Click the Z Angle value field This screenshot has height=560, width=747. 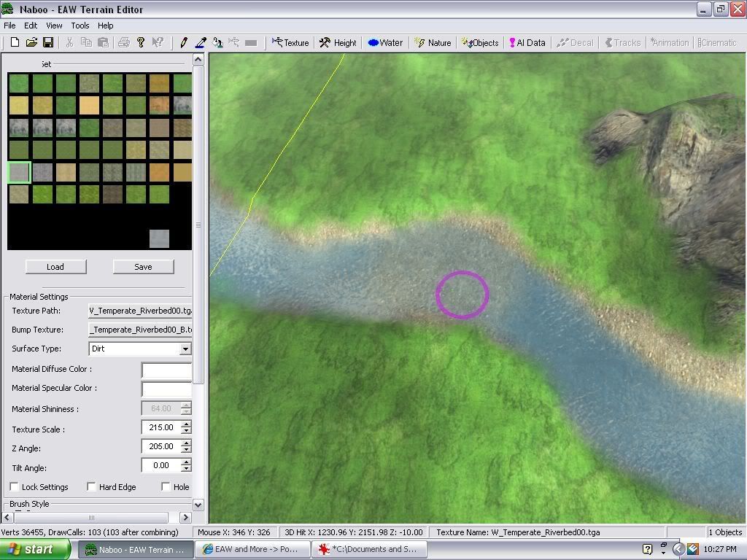[161, 446]
